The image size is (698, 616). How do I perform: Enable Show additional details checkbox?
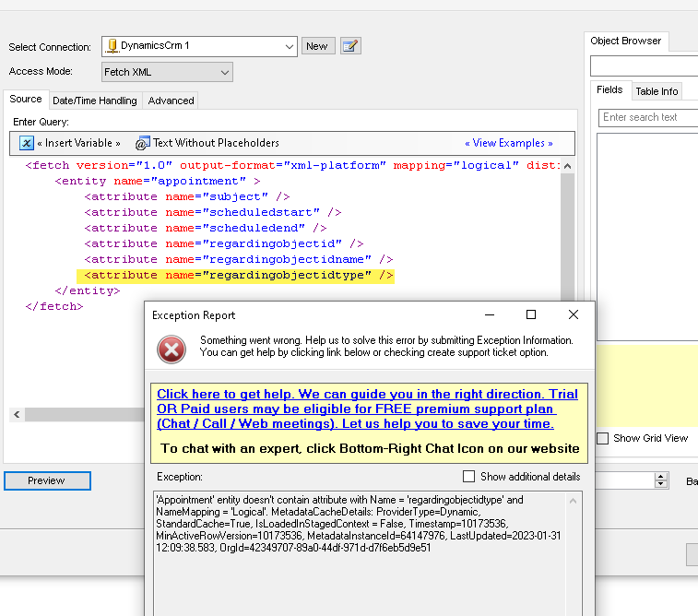[x=469, y=477]
